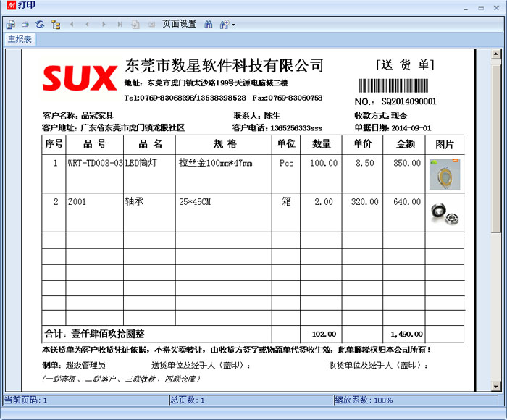Go to the next page

[104, 24]
